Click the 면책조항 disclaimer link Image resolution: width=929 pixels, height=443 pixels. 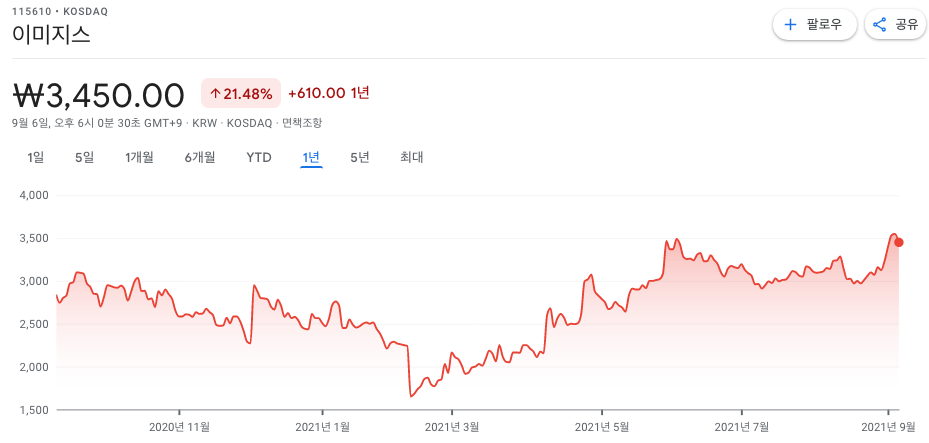(x=302, y=123)
